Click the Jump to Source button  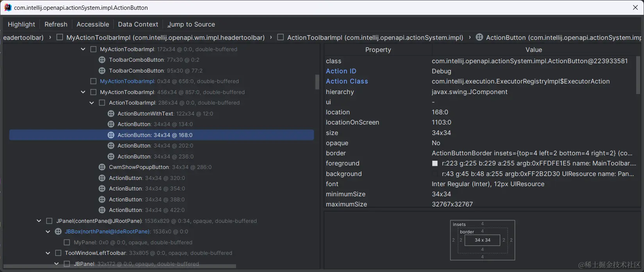(191, 24)
